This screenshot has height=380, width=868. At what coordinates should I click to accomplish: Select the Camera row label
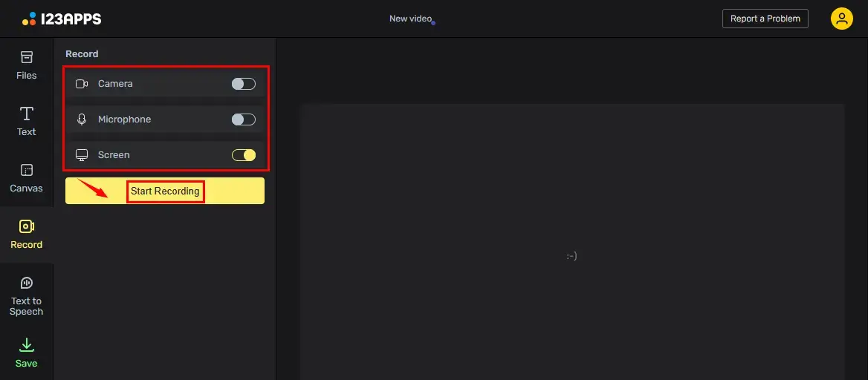tap(115, 84)
